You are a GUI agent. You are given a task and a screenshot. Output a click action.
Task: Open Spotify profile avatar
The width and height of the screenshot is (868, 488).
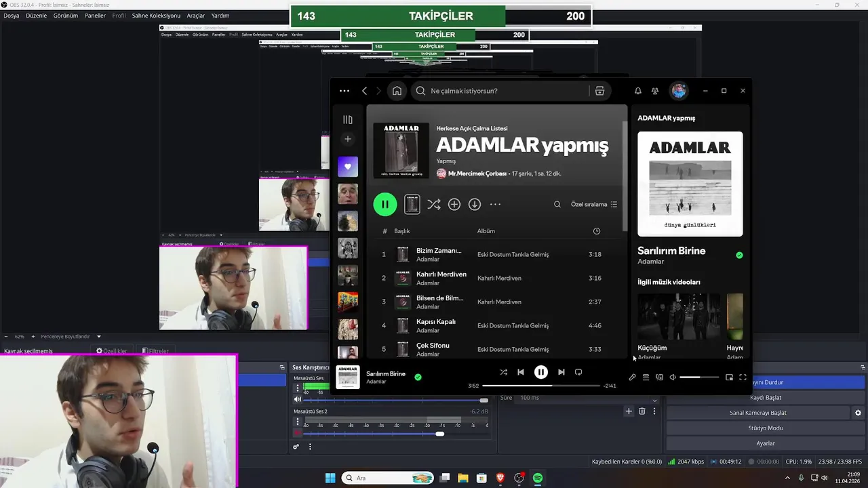tap(679, 91)
